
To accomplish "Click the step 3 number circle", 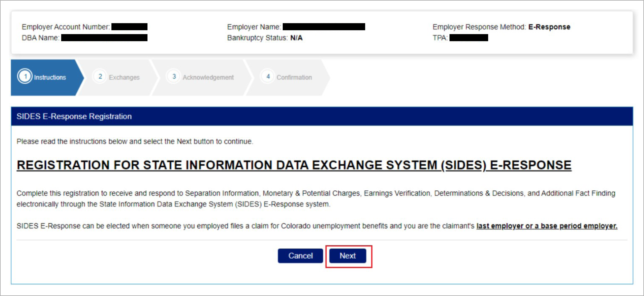I will [x=174, y=77].
